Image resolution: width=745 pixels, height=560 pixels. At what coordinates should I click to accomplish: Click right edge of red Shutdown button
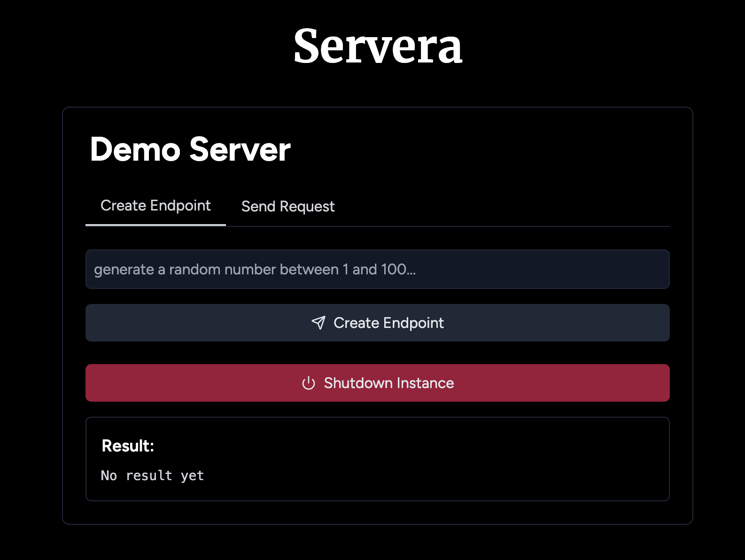661,383
